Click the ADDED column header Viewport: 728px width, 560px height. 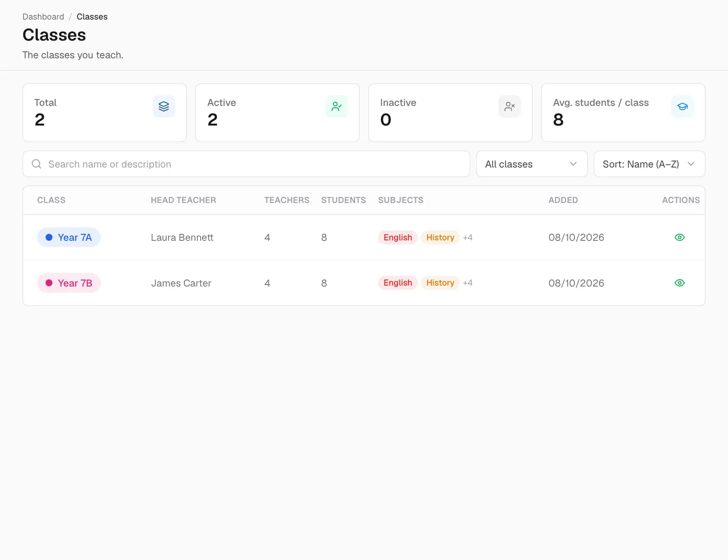click(x=563, y=200)
